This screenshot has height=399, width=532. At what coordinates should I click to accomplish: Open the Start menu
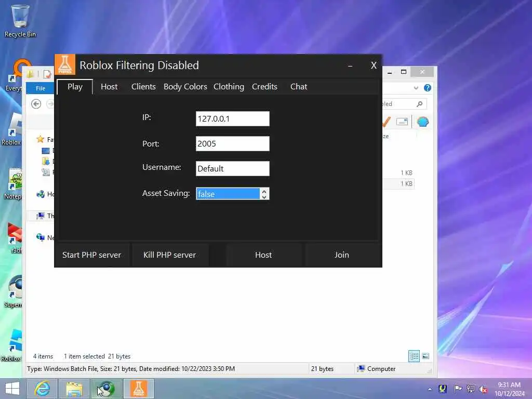[x=12, y=389]
